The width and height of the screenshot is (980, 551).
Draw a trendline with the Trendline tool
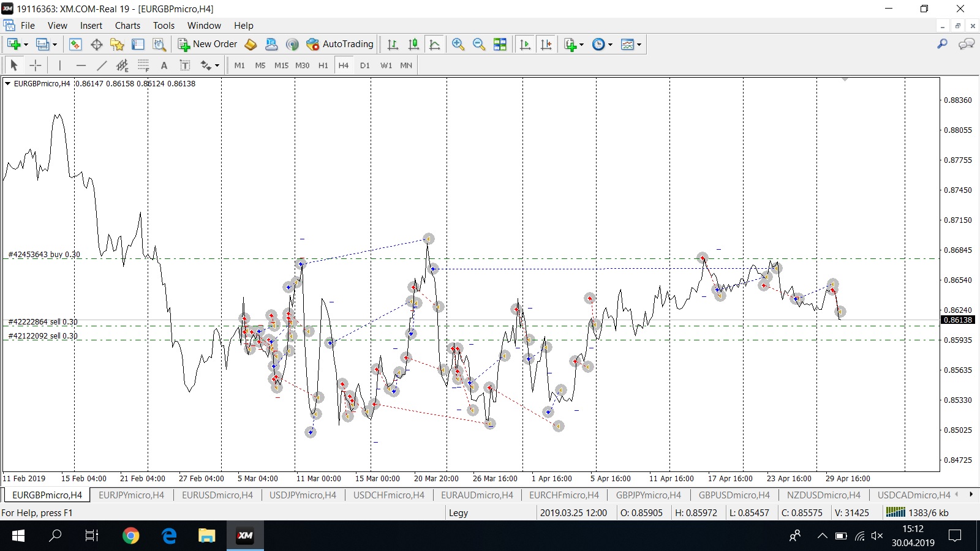[x=102, y=66]
